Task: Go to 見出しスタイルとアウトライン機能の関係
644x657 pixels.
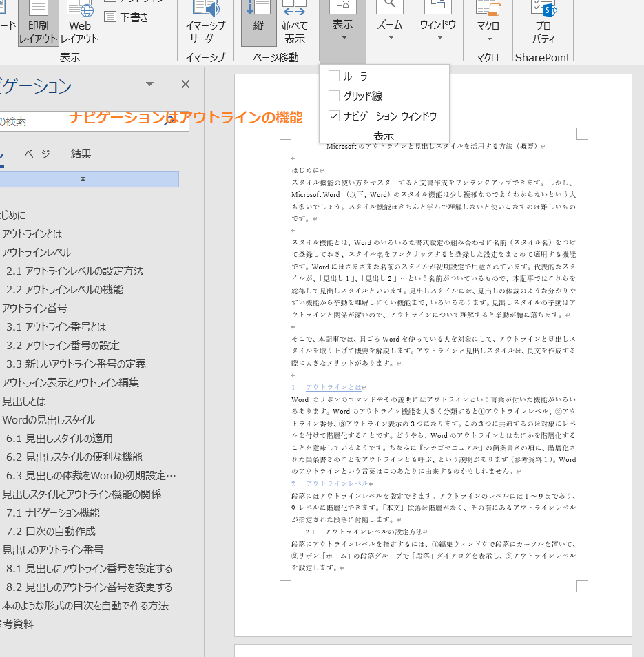Action: pyautogui.click(x=82, y=494)
